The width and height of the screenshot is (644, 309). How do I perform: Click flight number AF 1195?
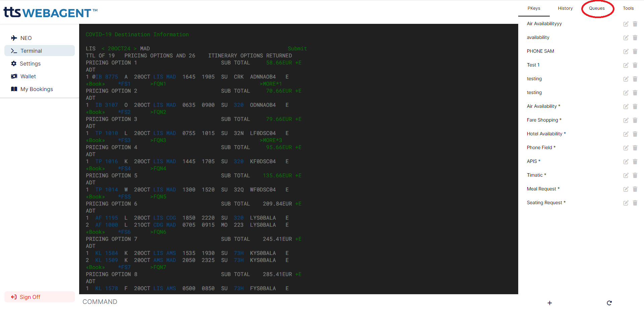[x=107, y=218]
